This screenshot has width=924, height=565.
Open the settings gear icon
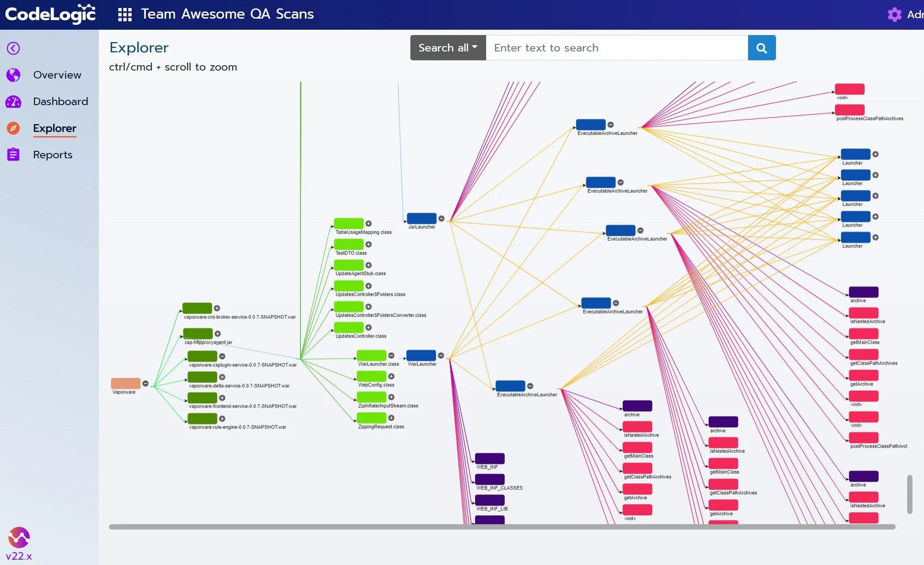[x=894, y=14]
